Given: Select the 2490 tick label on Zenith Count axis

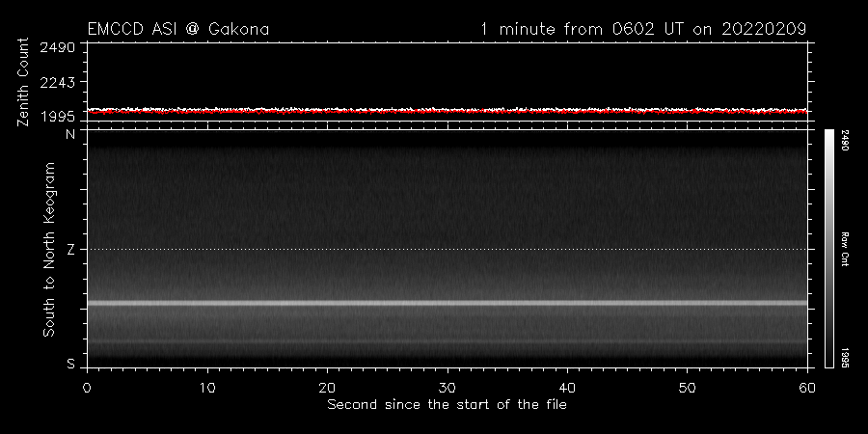Looking at the screenshot, I should [x=58, y=47].
